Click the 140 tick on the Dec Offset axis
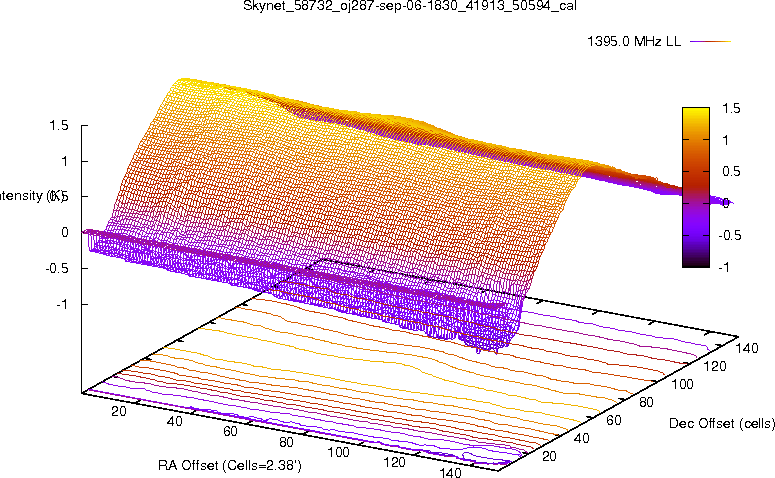The height and width of the screenshot is (478, 775). point(747,348)
